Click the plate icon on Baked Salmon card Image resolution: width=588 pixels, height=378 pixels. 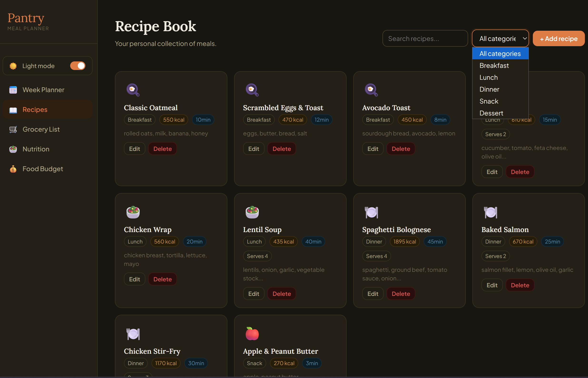[x=490, y=212]
